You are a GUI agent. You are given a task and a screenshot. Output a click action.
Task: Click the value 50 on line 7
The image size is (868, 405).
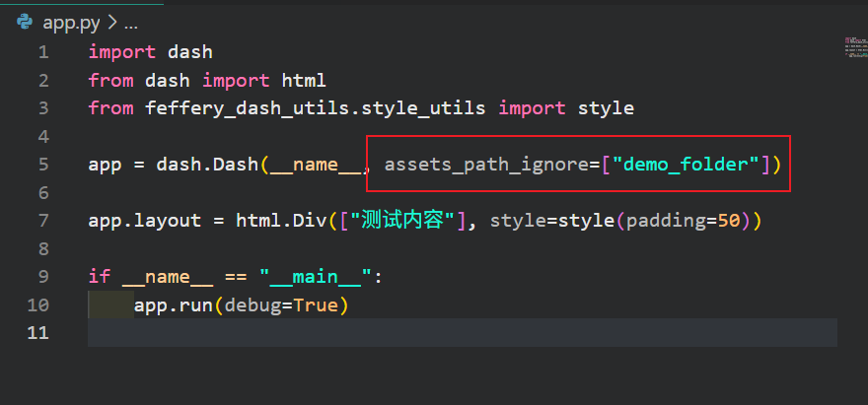[729, 221]
